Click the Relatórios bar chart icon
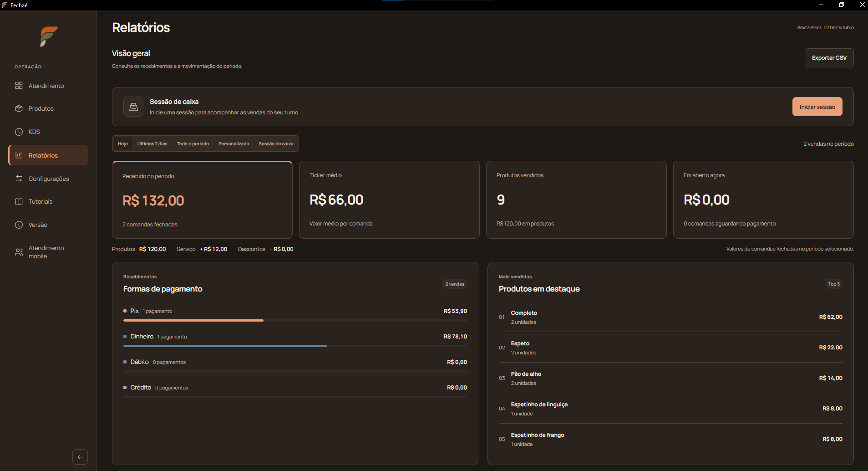 (19, 155)
